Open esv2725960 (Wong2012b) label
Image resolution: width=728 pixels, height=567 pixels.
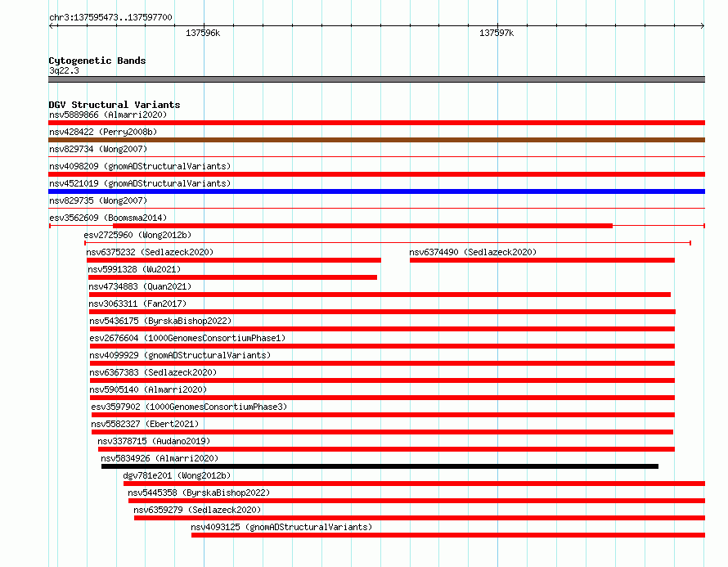point(137,235)
